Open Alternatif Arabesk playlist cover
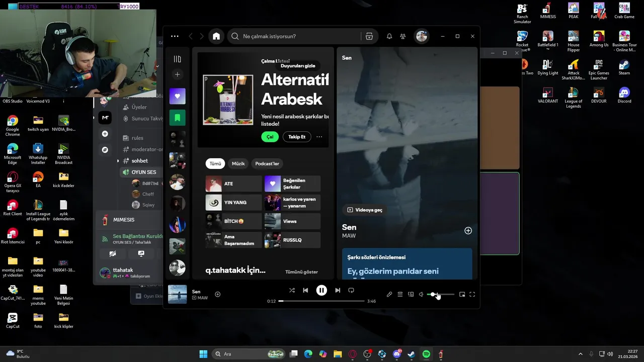Image resolution: width=644 pixels, height=362 pixels. (228, 100)
